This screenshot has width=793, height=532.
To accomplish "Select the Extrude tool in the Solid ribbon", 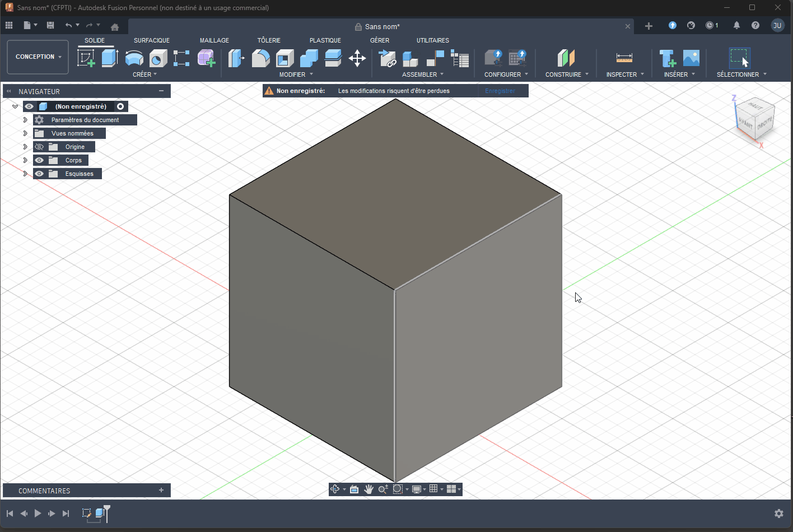I will 110,58.
